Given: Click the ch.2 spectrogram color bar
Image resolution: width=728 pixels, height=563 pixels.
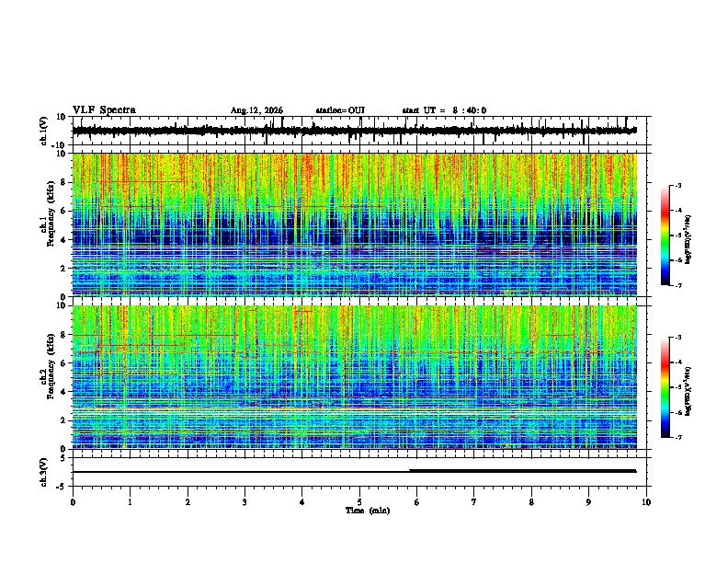Looking at the screenshot, I should point(665,387).
